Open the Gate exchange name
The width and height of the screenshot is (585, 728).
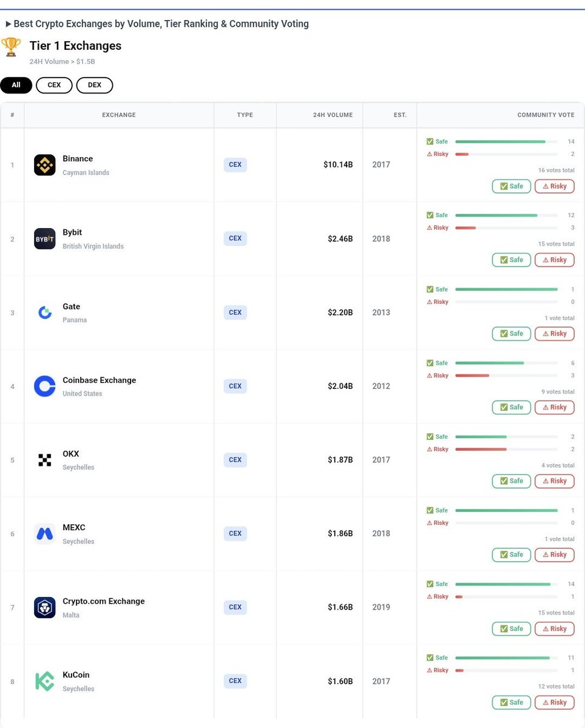[71, 306]
